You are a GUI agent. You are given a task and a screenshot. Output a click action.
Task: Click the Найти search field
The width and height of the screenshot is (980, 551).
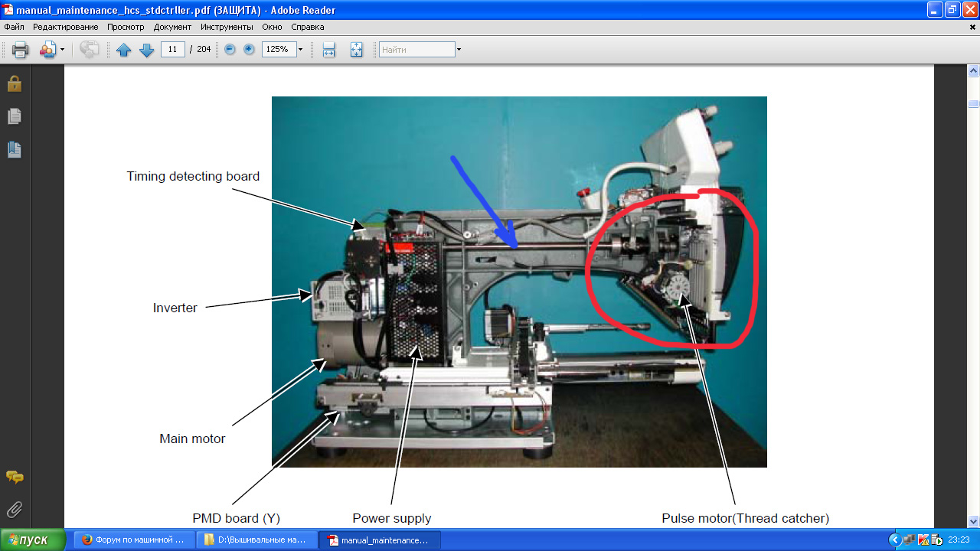point(417,50)
